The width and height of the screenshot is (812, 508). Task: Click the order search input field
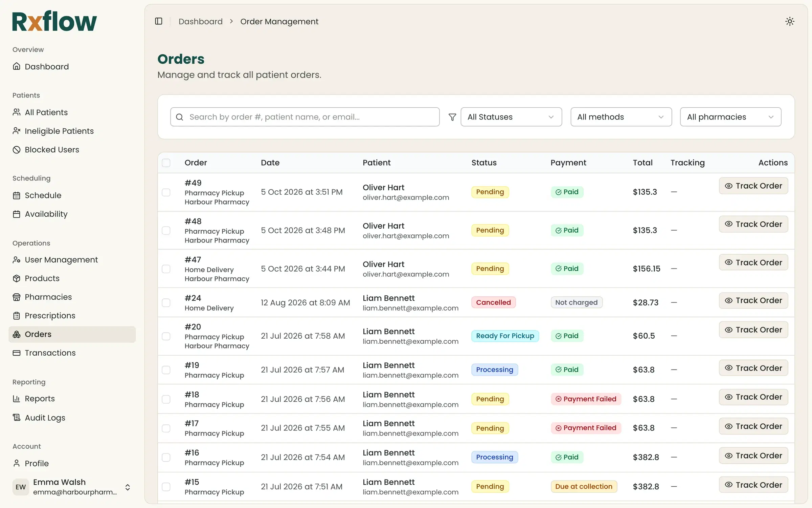(x=305, y=117)
